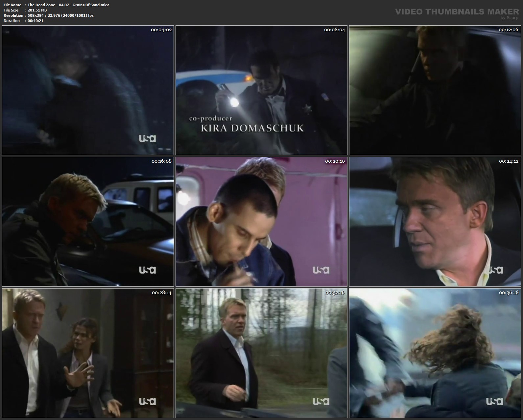Image resolution: width=523 pixels, height=420 pixels.
Task: Click the 'File Name' label
Action: pyautogui.click(x=12, y=5)
